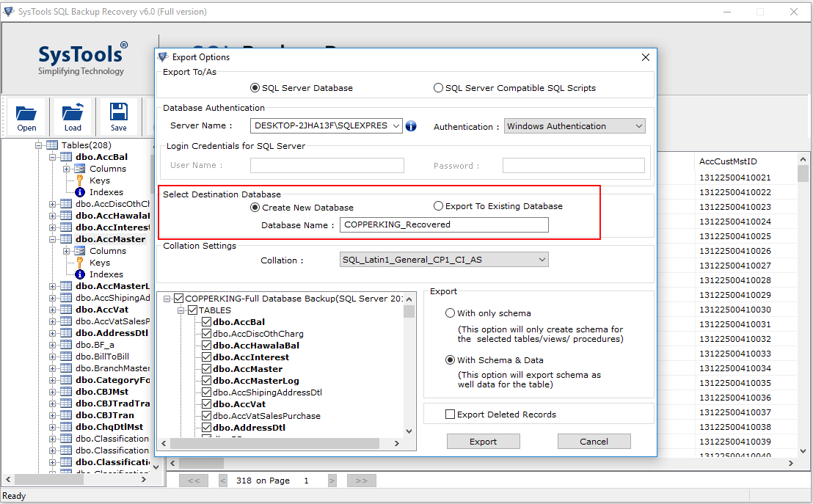Viewport: 813px width, 504px height.
Task: Choose Export To Existing Database
Action: (x=439, y=206)
